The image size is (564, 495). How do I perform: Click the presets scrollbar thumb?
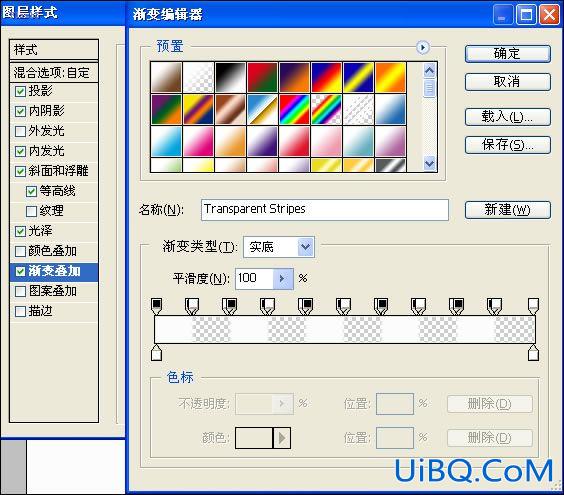click(x=429, y=88)
